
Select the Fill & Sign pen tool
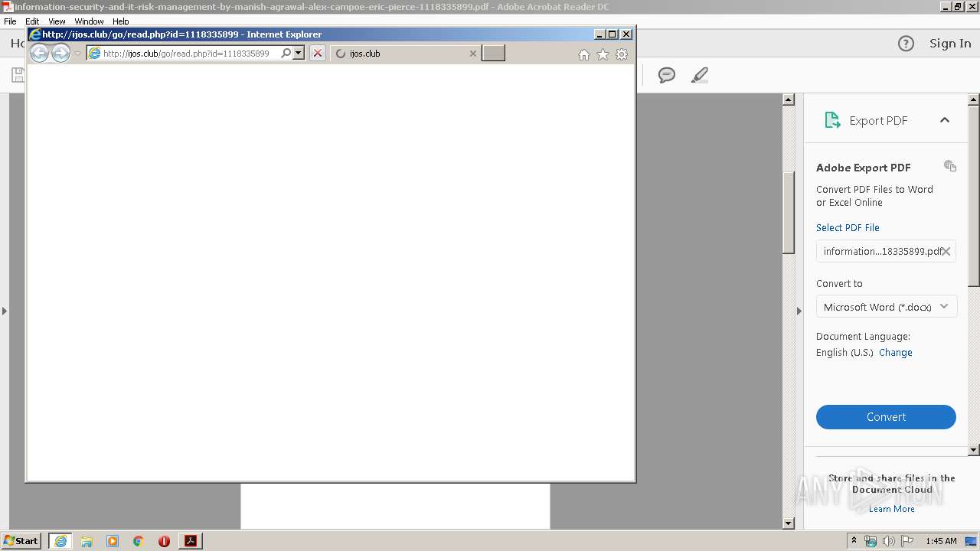click(699, 75)
